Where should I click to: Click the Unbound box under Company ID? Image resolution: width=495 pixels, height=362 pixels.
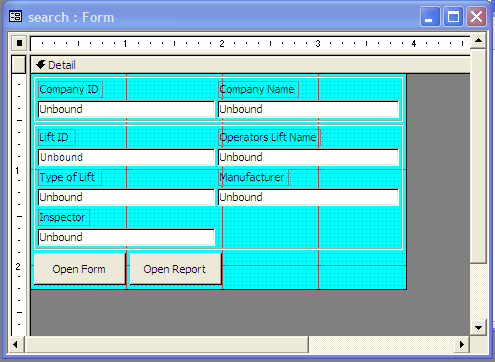tap(126, 109)
